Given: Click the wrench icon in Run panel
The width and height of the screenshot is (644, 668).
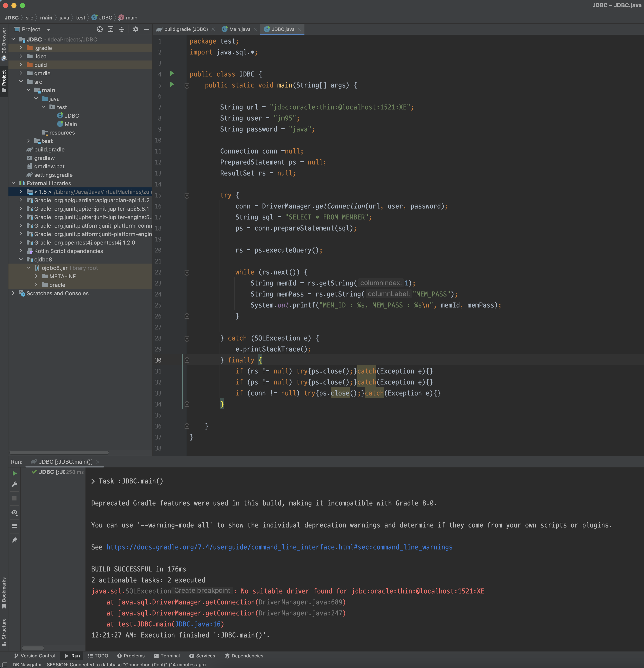Looking at the screenshot, I should click(x=14, y=484).
